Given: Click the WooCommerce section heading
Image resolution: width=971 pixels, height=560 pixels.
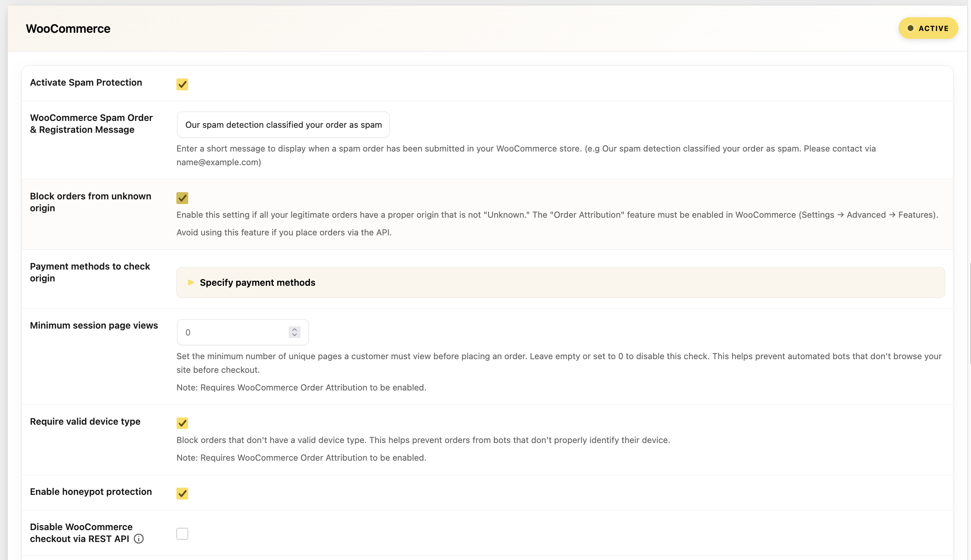Looking at the screenshot, I should [68, 28].
